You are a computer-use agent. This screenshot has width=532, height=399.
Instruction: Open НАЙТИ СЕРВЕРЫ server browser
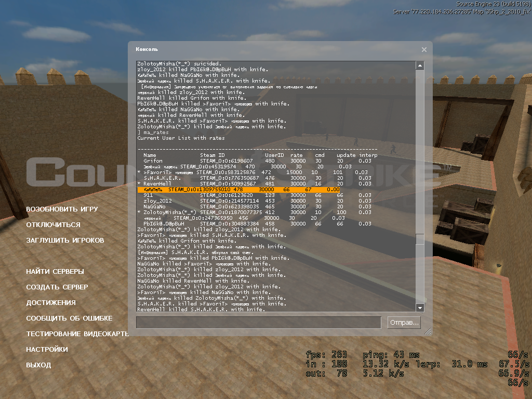coord(55,271)
